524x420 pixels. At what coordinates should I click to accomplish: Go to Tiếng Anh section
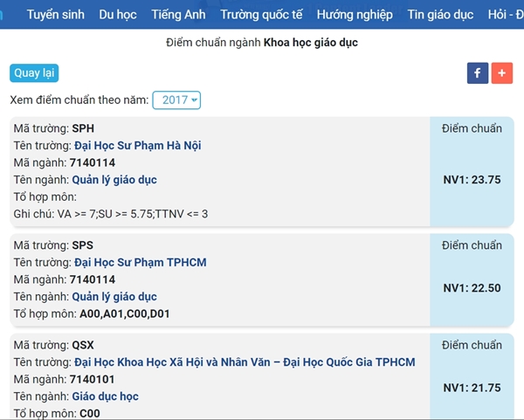pyautogui.click(x=178, y=15)
